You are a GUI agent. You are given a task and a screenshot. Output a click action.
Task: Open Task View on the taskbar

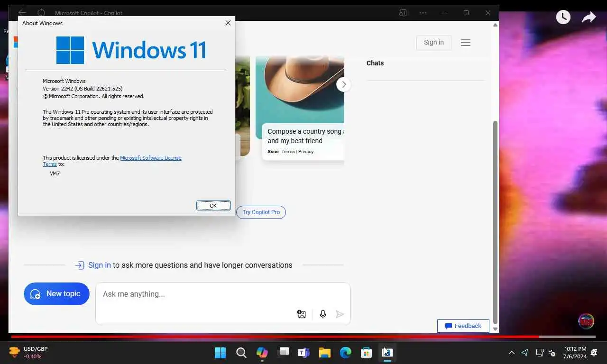[x=283, y=352]
